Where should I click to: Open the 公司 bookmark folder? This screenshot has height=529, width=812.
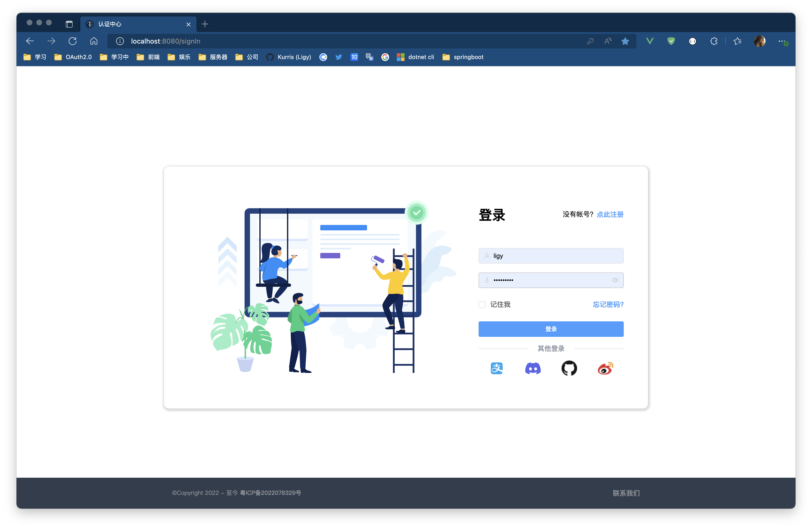pyautogui.click(x=247, y=57)
